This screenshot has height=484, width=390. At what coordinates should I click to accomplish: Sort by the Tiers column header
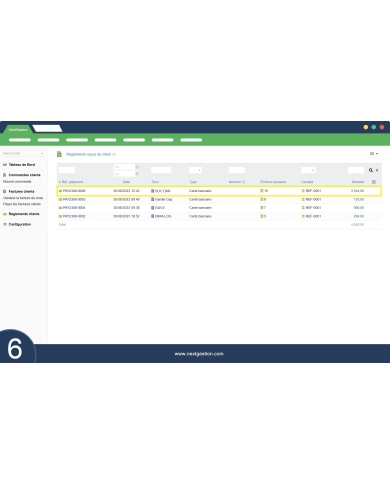(x=155, y=182)
